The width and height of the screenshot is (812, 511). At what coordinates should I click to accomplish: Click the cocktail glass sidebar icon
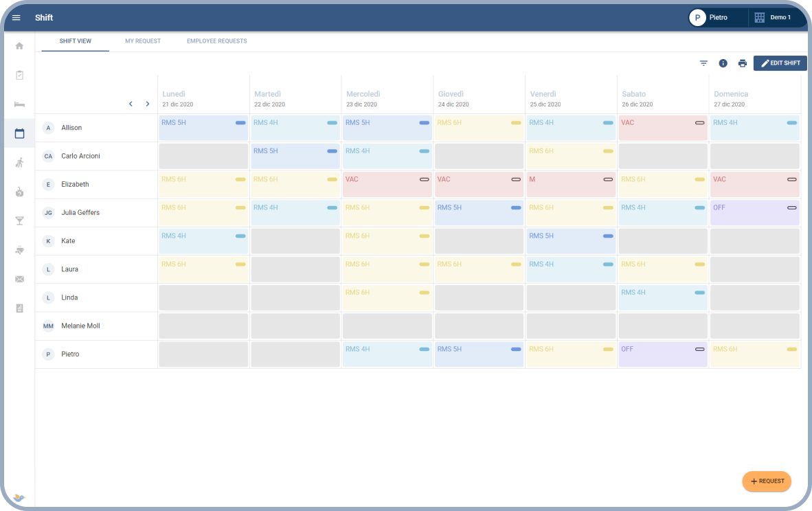(x=19, y=220)
